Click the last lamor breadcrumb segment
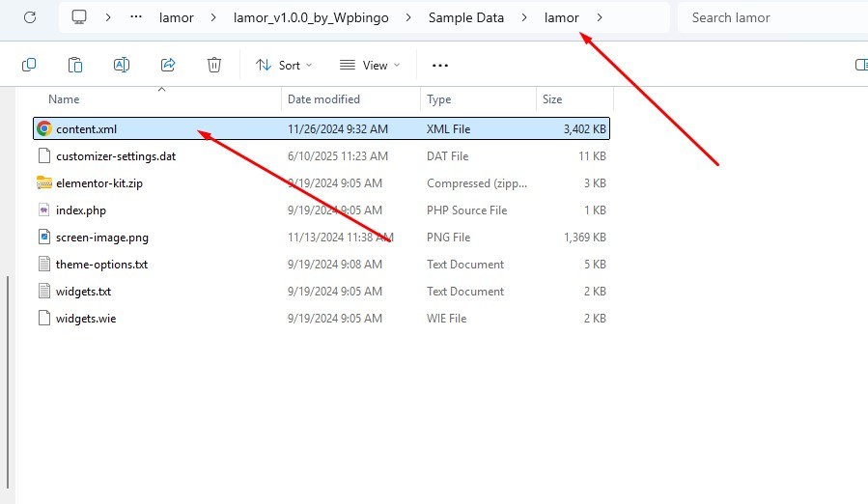 pyautogui.click(x=561, y=17)
